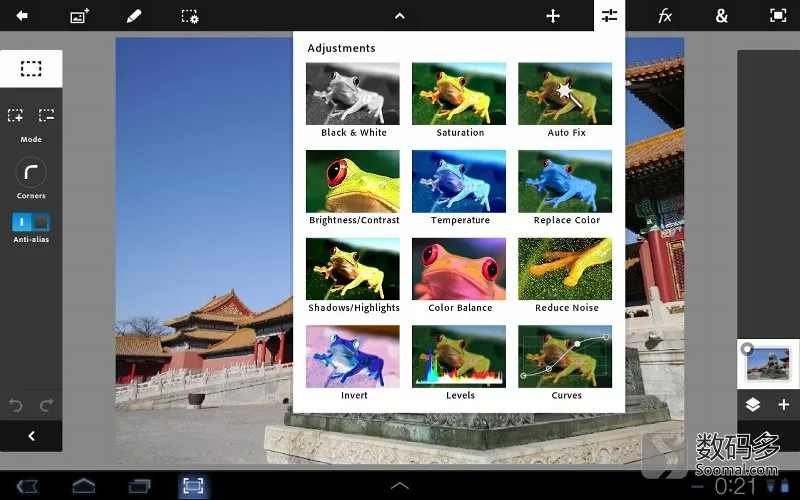Toggle layer visibility circle on thumbnail
800x500 pixels.
[x=747, y=349]
